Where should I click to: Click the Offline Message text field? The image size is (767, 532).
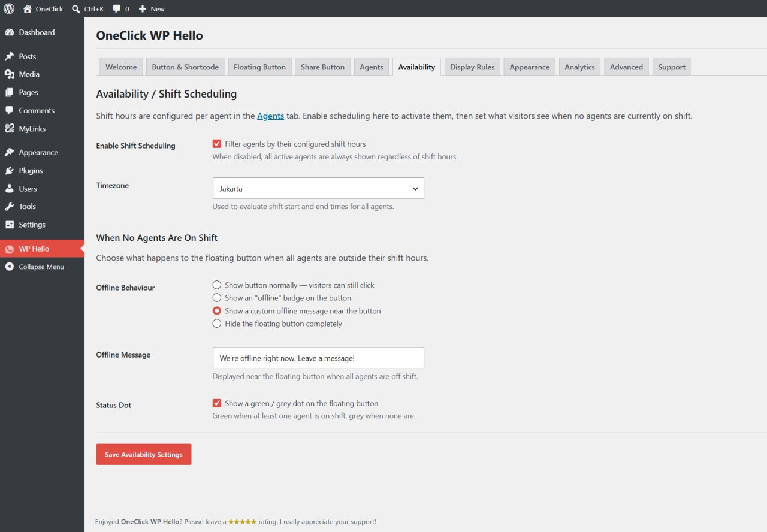coord(318,358)
